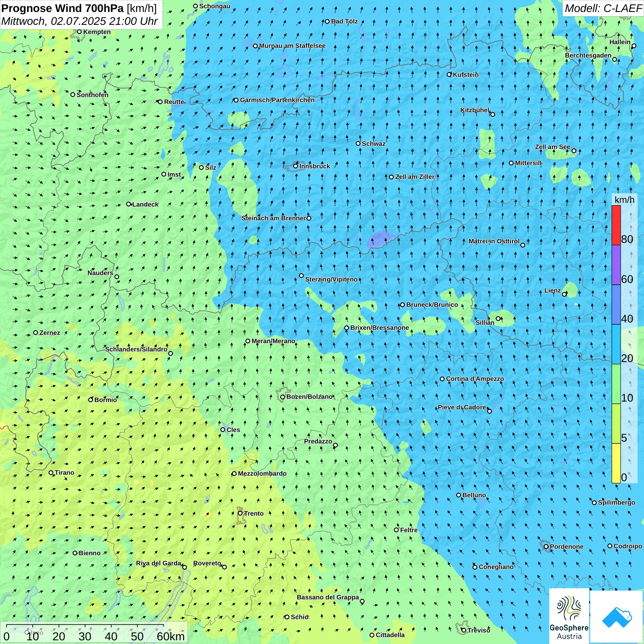Image resolution: width=644 pixels, height=644 pixels.
Task: Click the Innsbruck city marker circle
Action: (x=296, y=166)
